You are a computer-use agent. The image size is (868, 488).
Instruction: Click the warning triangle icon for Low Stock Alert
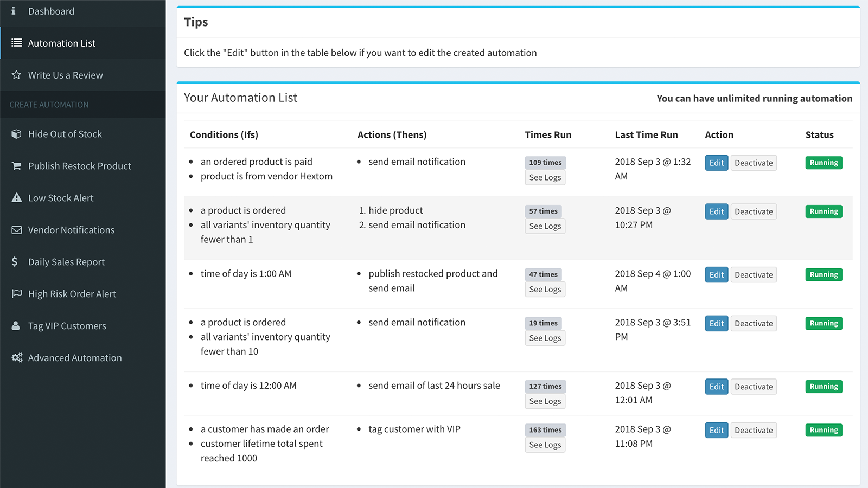click(x=17, y=198)
